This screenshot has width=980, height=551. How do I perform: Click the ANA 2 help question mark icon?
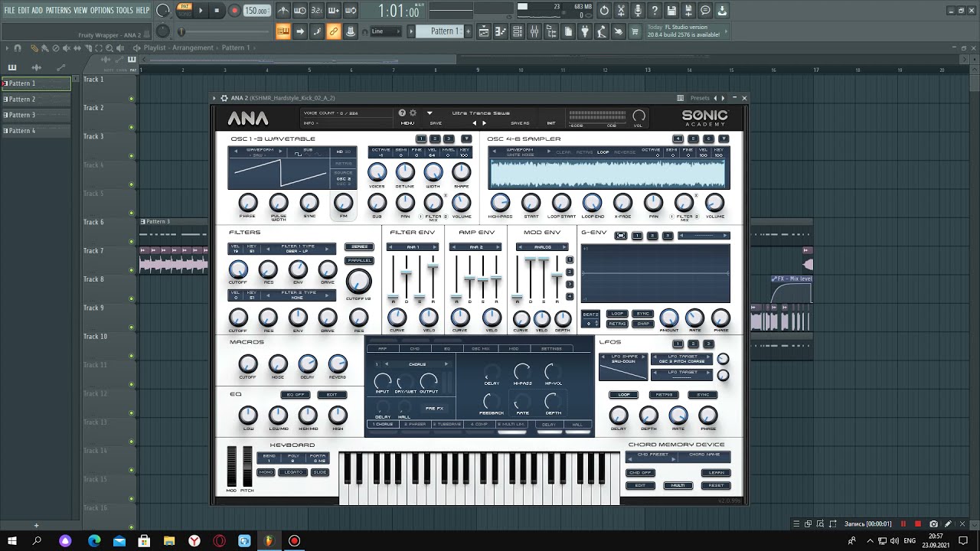click(x=402, y=113)
